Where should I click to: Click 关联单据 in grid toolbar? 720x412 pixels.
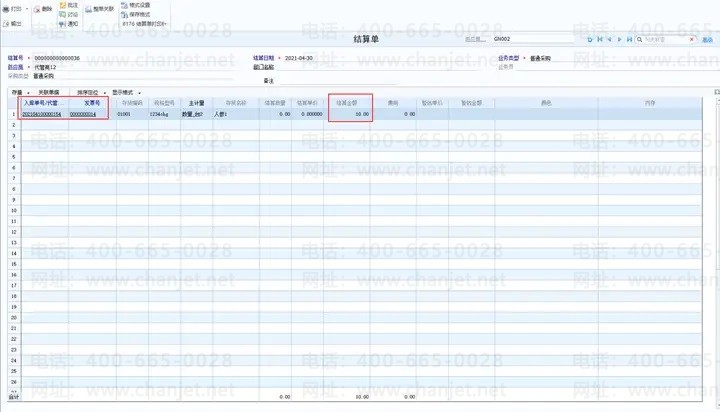[x=49, y=93]
